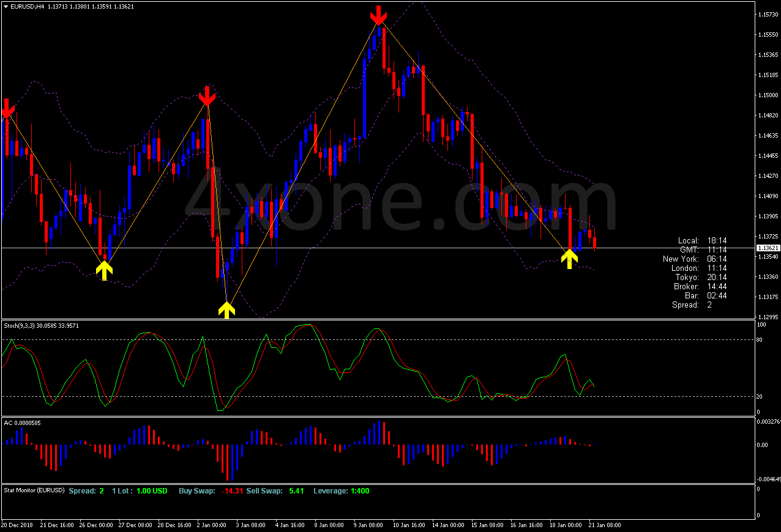Viewport: 781px width, 532px height.
Task: Click the yellow up arrow near 18 Jan
Action: click(570, 259)
